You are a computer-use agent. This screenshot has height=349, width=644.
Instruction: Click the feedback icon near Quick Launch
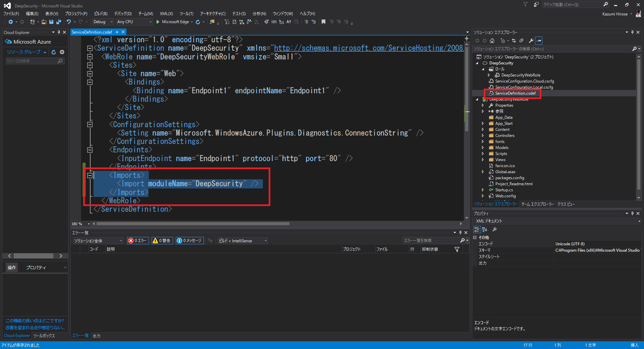[x=536, y=4]
